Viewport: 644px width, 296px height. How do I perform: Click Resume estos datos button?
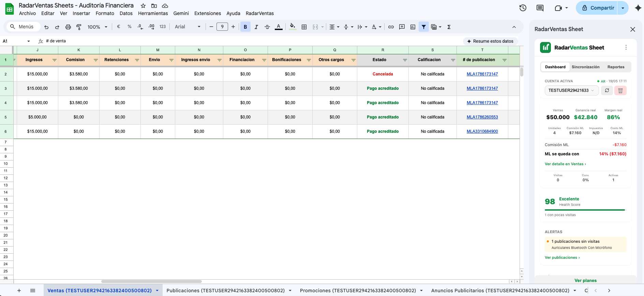pos(490,41)
